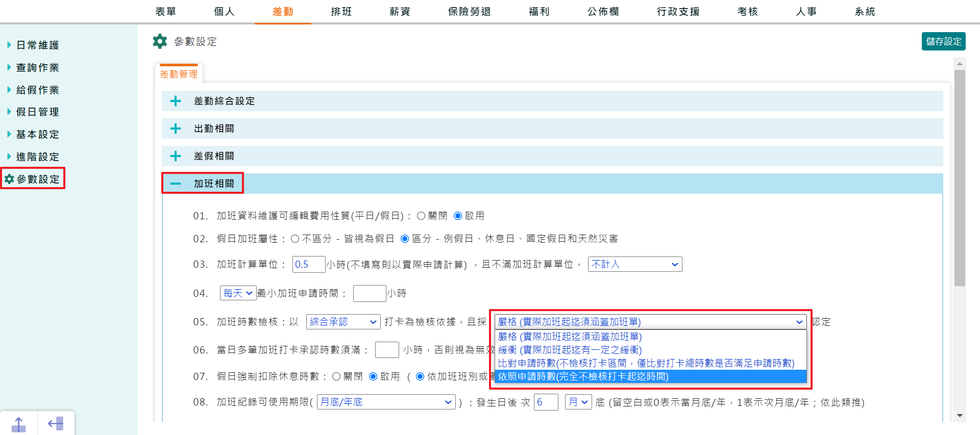Collapse the 加班相關 section
Screen dimensions: 980x435
552,184
